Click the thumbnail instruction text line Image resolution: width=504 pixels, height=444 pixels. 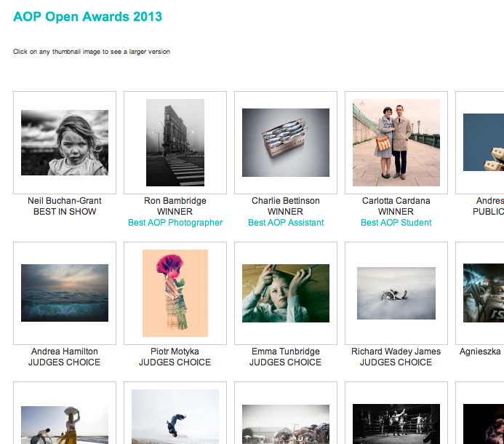[x=92, y=52]
